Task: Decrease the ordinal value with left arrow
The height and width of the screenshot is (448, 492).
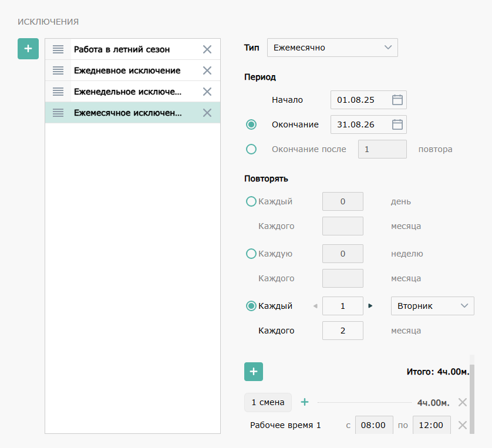Action: point(315,306)
